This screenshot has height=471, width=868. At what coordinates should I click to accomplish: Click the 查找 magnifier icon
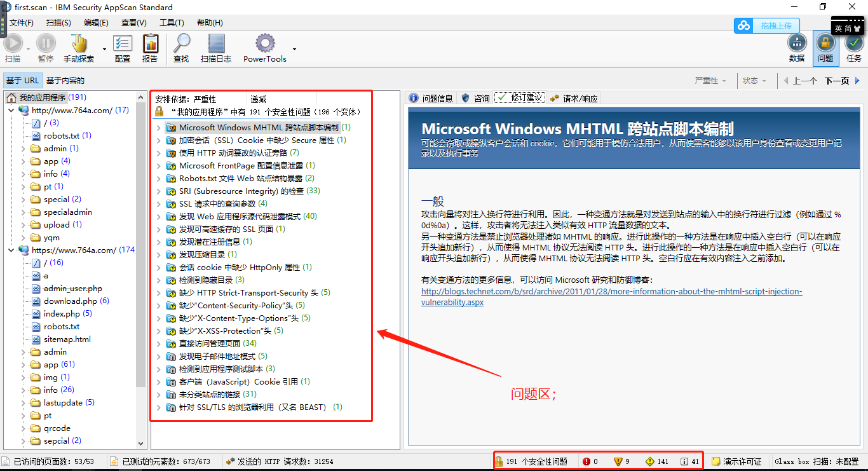(x=182, y=43)
